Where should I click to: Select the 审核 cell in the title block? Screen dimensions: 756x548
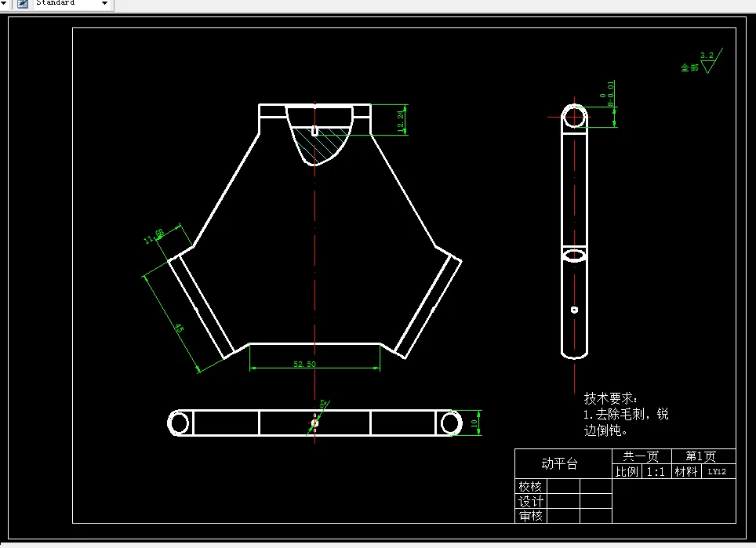coord(531,515)
